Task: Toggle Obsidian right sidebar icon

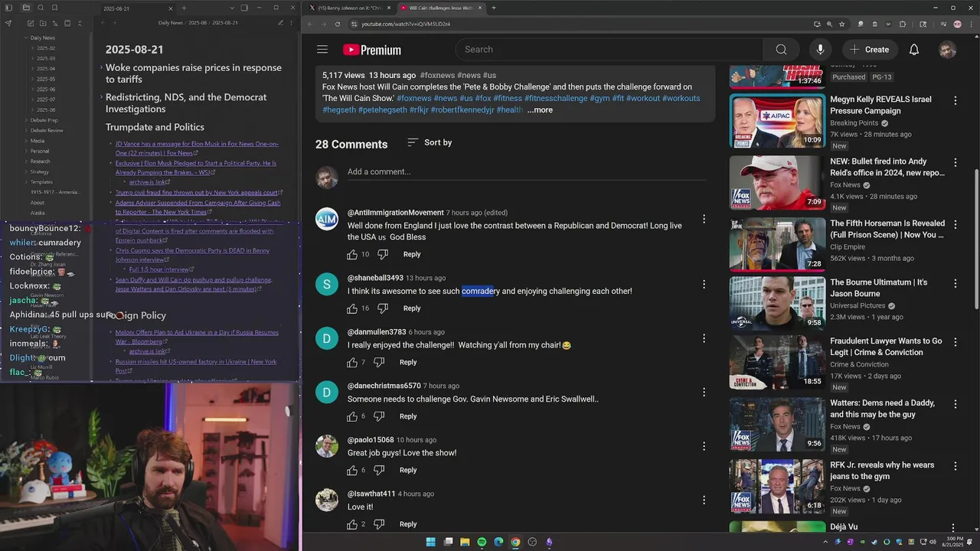Action: [244, 8]
